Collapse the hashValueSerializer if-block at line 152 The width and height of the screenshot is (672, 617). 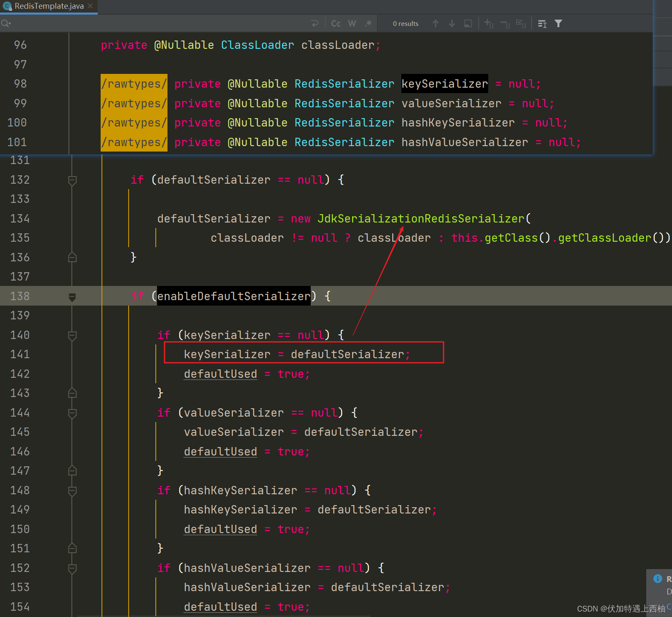tap(72, 569)
